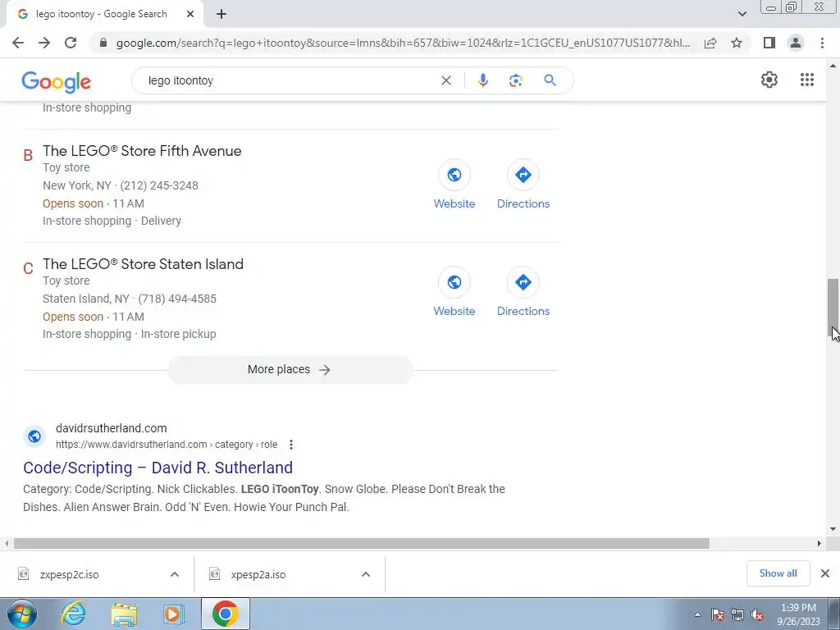This screenshot has height=630, width=840.
Task: Open zxpesp2c.iso downloaded file
Action: coord(69,574)
